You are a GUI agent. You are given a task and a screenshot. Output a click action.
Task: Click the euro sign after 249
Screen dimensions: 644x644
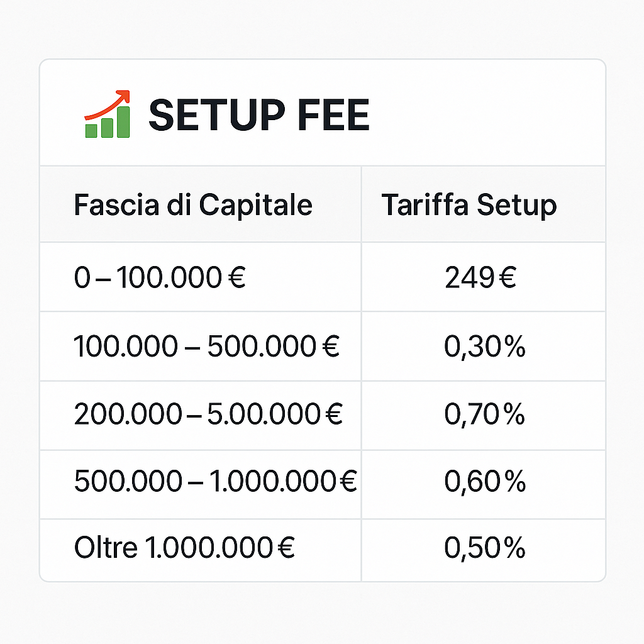(508, 277)
